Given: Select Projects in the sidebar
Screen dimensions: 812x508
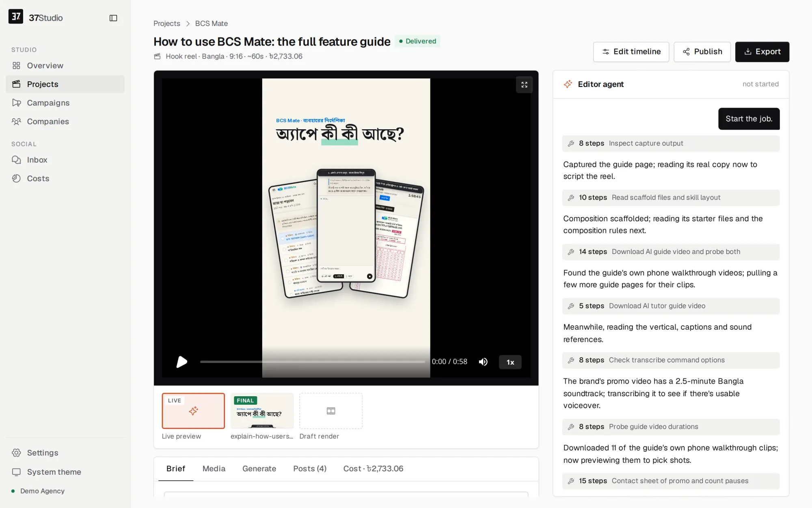Looking at the screenshot, I should (x=65, y=84).
